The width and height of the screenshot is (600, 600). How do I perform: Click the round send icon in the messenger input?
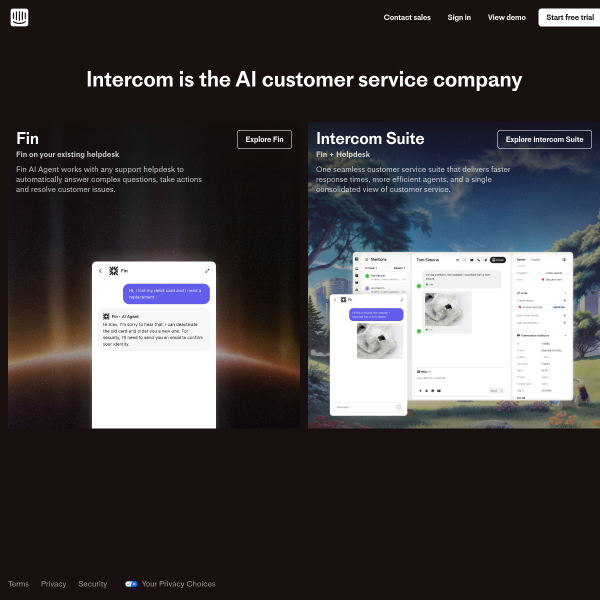(x=399, y=407)
